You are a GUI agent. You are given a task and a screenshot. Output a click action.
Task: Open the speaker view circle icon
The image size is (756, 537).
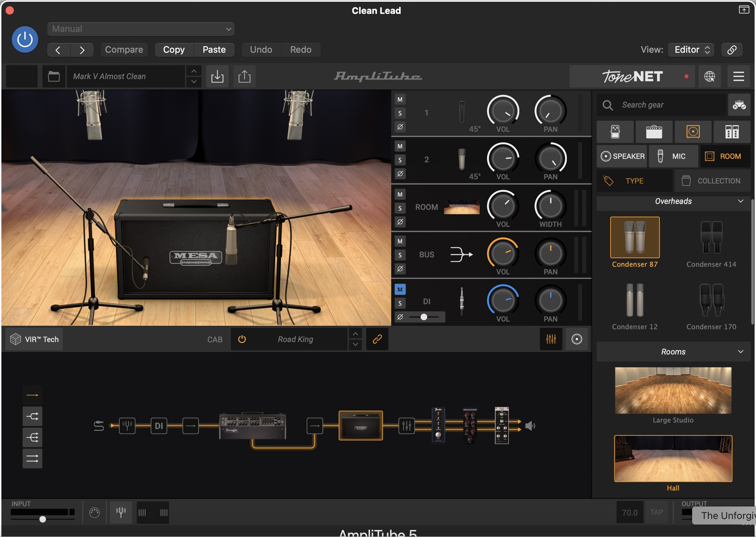click(x=577, y=339)
